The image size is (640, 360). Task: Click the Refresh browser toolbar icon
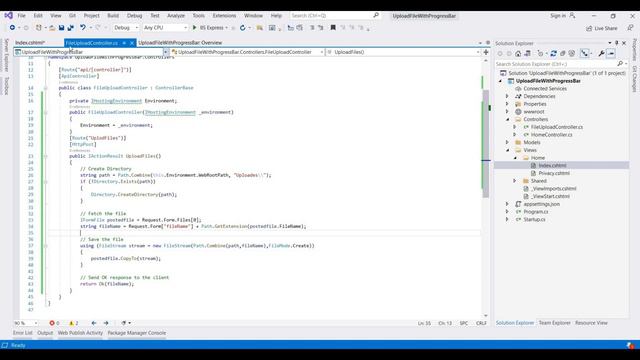[242, 28]
